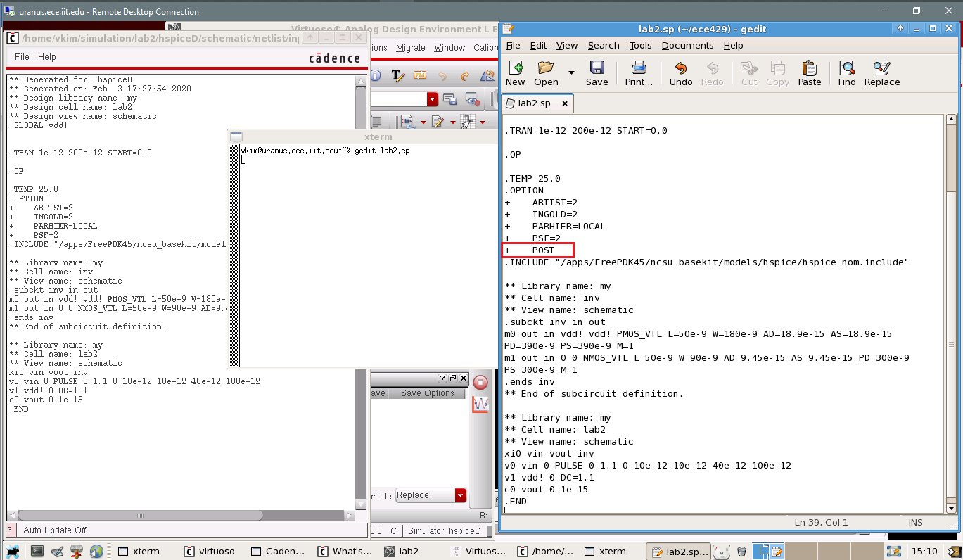The height and width of the screenshot is (560, 963).
Task: Click the waveform plot icon in ADE window
Action: pyautogui.click(x=480, y=405)
